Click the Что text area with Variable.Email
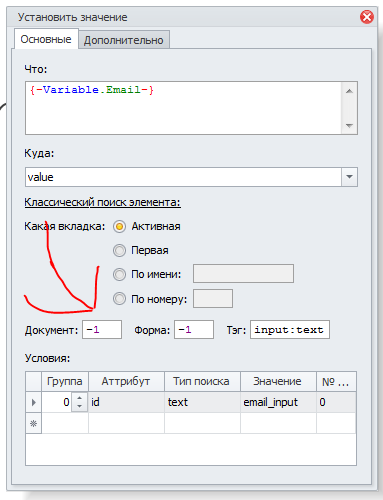 183,108
